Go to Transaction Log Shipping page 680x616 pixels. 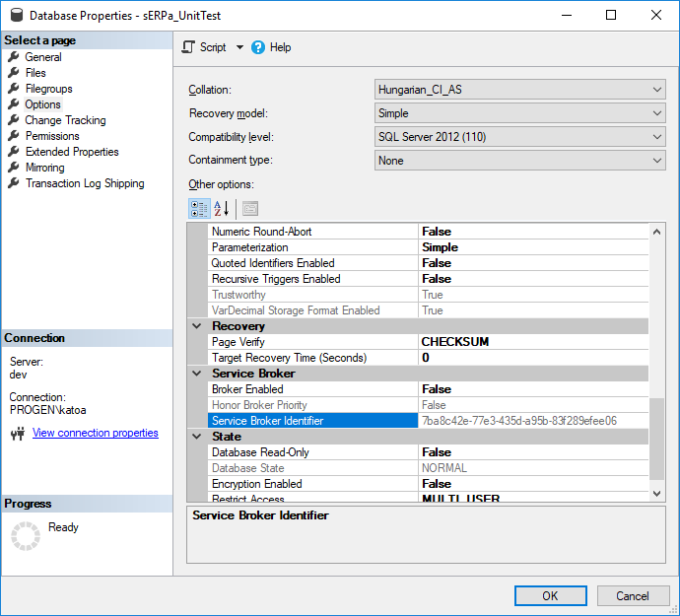(84, 183)
